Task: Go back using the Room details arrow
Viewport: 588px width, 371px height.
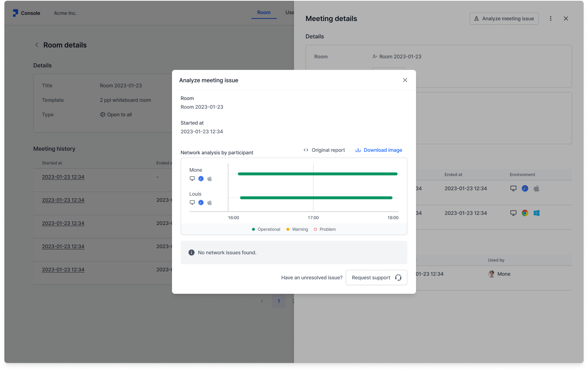Action: (37, 45)
